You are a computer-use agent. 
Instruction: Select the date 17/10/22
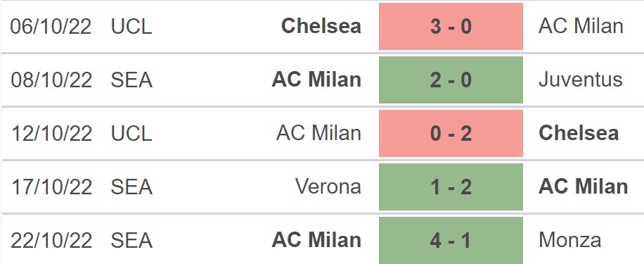[51, 187]
